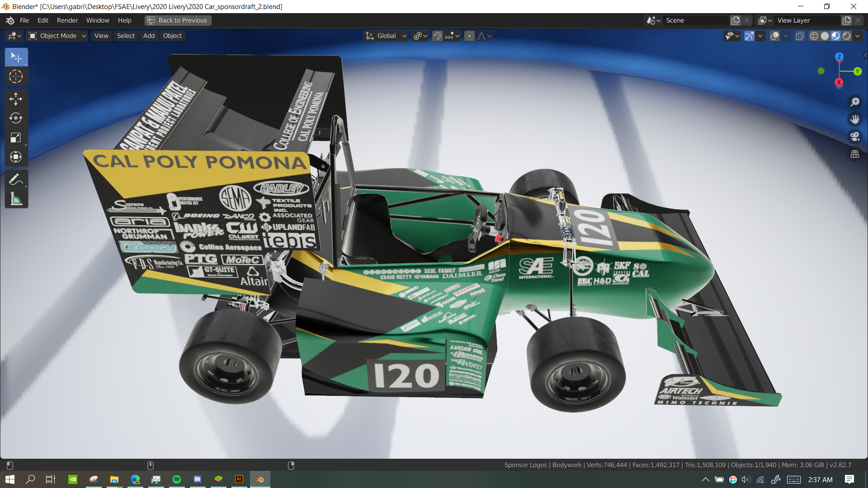Expand gizmo options dropdown arrow
Viewport: 868px width, 488px height.
click(x=760, y=36)
